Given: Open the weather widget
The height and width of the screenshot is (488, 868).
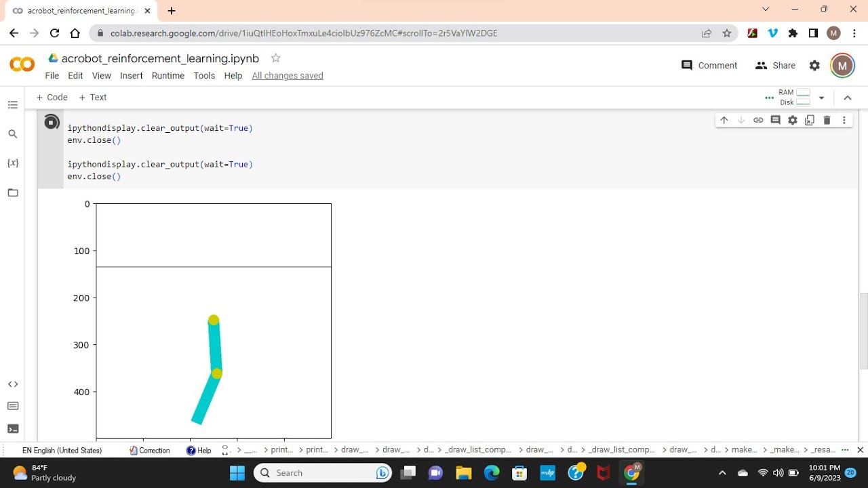Looking at the screenshot, I should pyautogui.click(x=45, y=473).
